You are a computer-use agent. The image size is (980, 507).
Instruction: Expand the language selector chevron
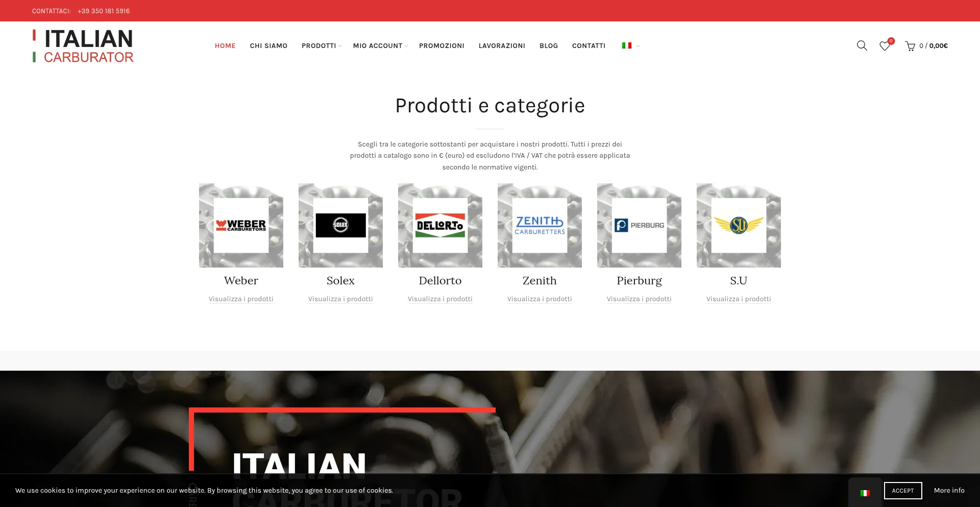point(638,46)
